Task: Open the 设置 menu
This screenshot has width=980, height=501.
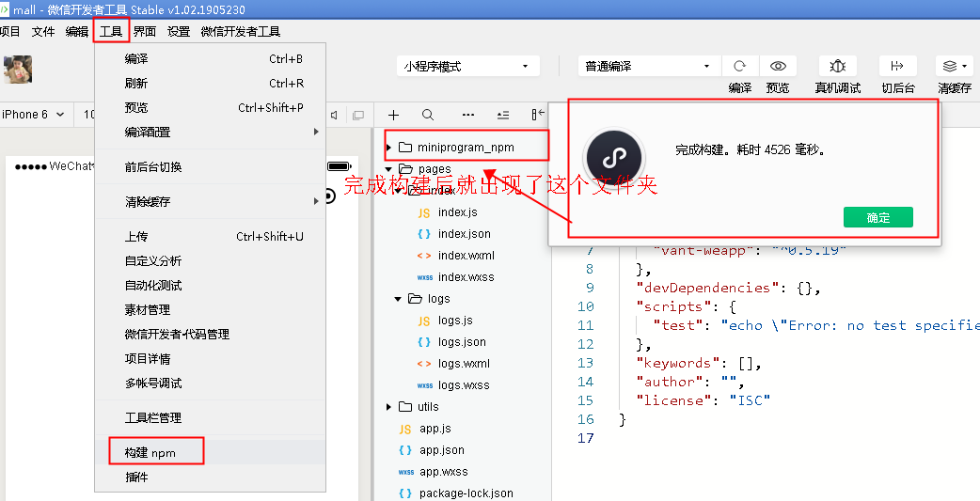Action: (x=179, y=31)
